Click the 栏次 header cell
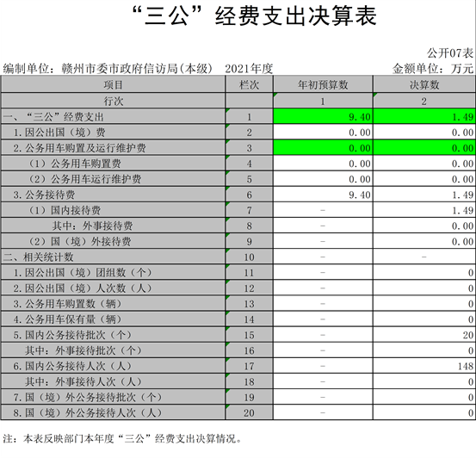Image resolution: width=476 pixels, height=458 pixels. tap(249, 84)
